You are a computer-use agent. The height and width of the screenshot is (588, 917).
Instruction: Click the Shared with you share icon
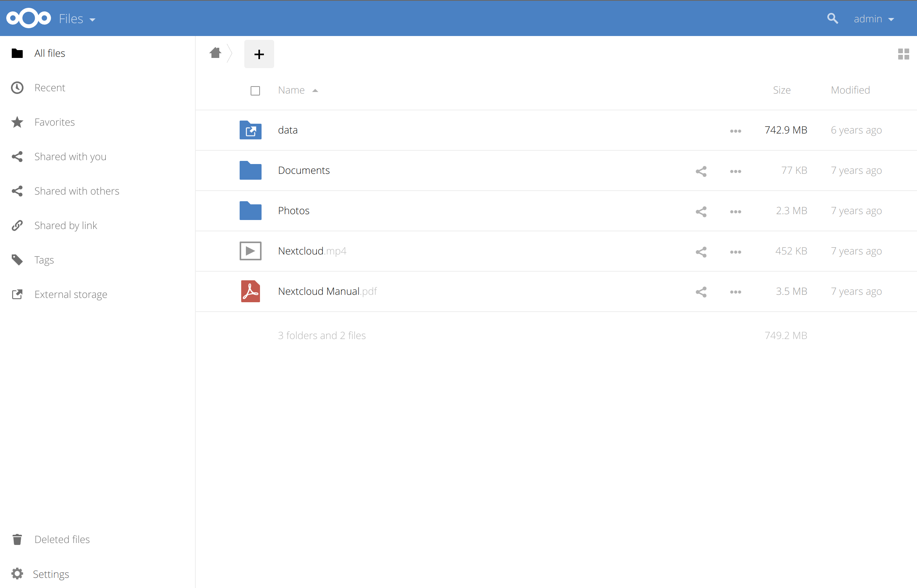coord(17,157)
